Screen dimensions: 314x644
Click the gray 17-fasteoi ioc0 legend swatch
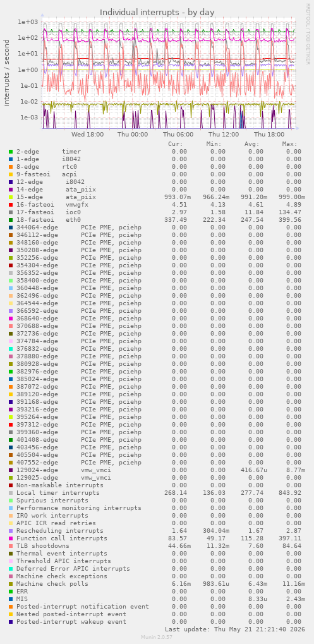tap(11, 212)
